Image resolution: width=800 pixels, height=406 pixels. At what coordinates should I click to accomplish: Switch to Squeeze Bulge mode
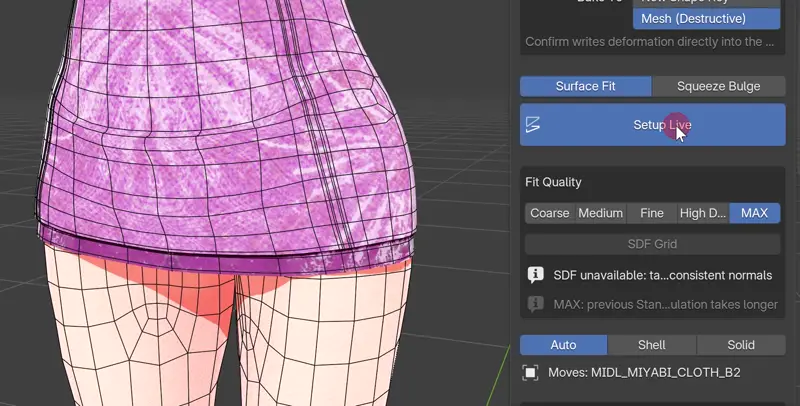tap(718, 86)
